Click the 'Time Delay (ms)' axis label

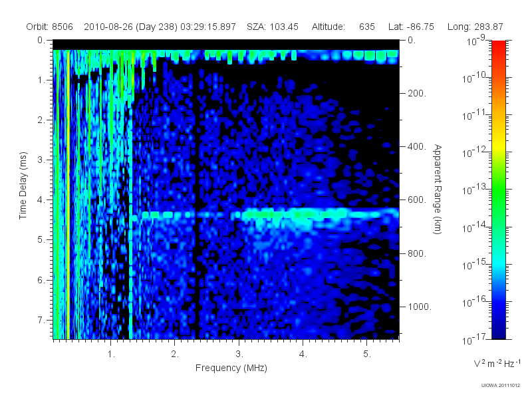23,186
